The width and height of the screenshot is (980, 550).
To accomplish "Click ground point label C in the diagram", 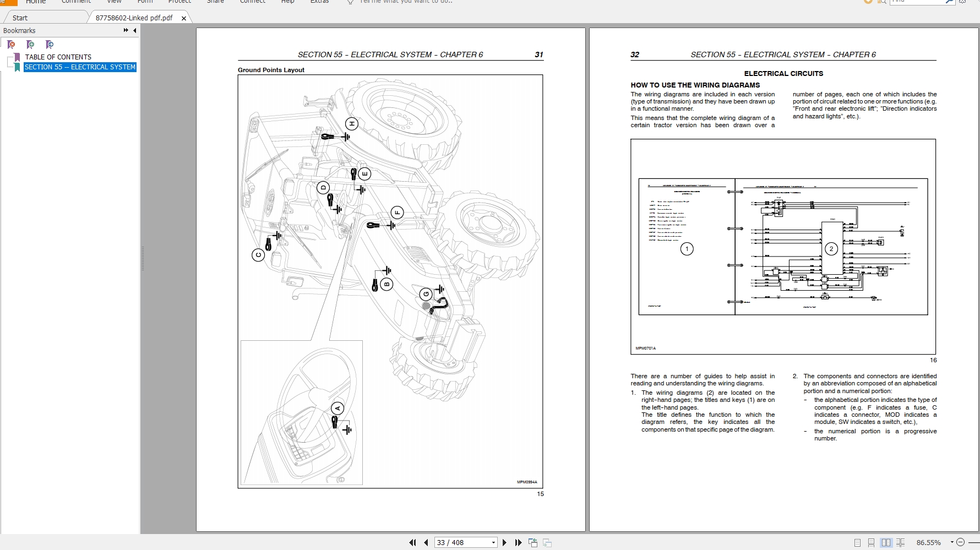I will pos(258,255).
